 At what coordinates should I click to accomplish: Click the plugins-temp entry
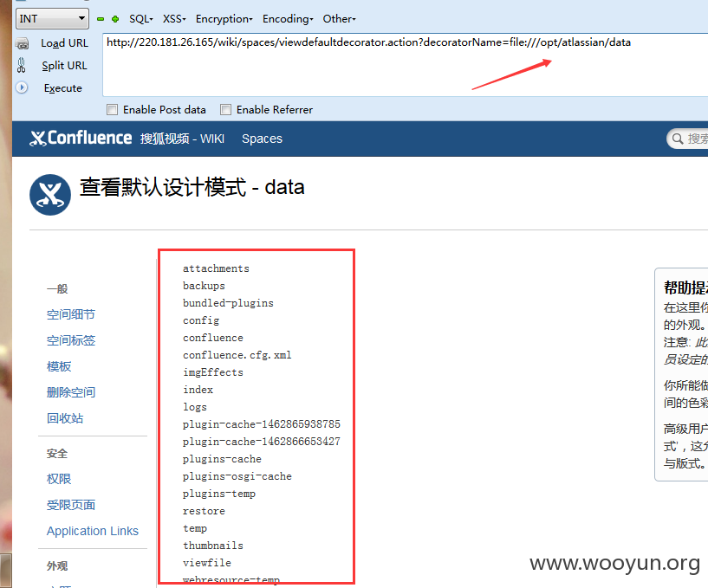click(x=219, y=494)
